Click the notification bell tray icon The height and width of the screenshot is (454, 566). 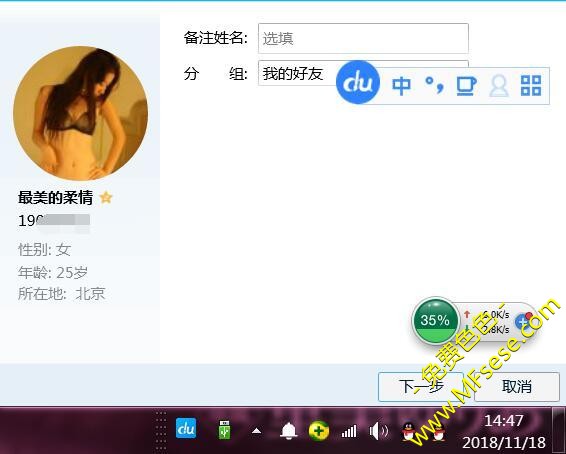point(289,430)
